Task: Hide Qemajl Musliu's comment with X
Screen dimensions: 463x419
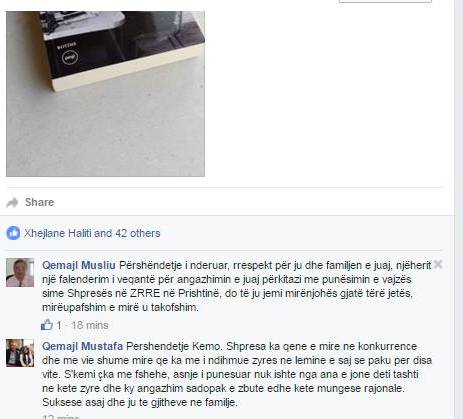Action: point(438,265)
